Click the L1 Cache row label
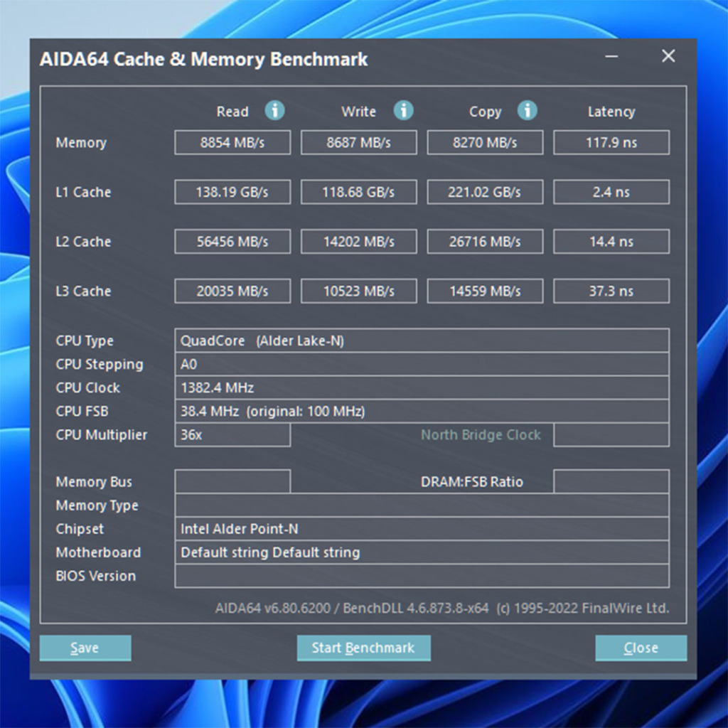Image resolution: width=728 pixels, height=728 pixels. pos(84,192)
